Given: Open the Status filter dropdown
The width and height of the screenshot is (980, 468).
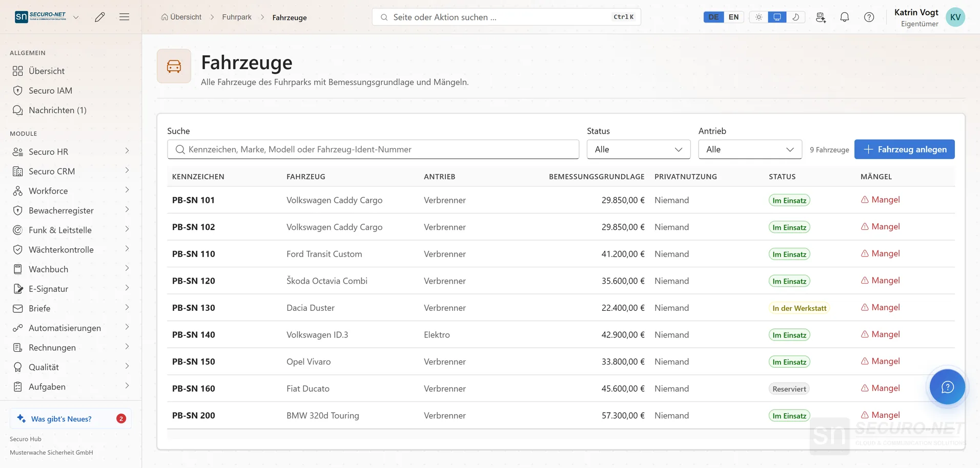Looking at the screenshot, I should tap(639, 150).
